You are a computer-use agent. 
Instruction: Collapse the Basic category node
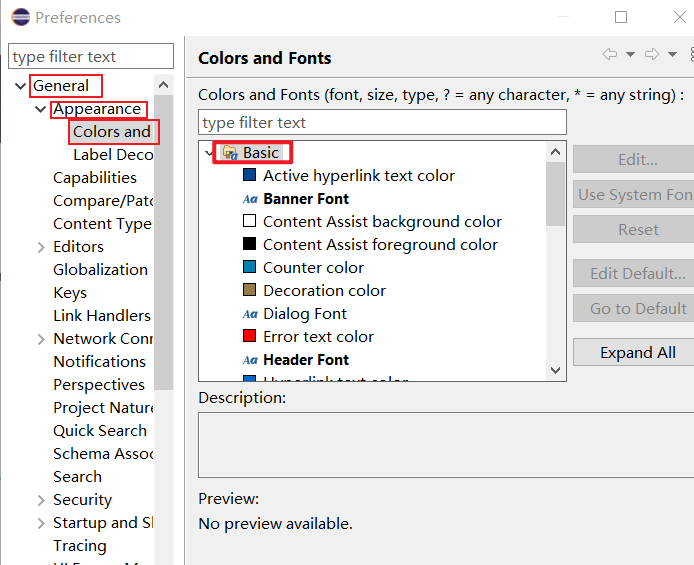(209, 153)
